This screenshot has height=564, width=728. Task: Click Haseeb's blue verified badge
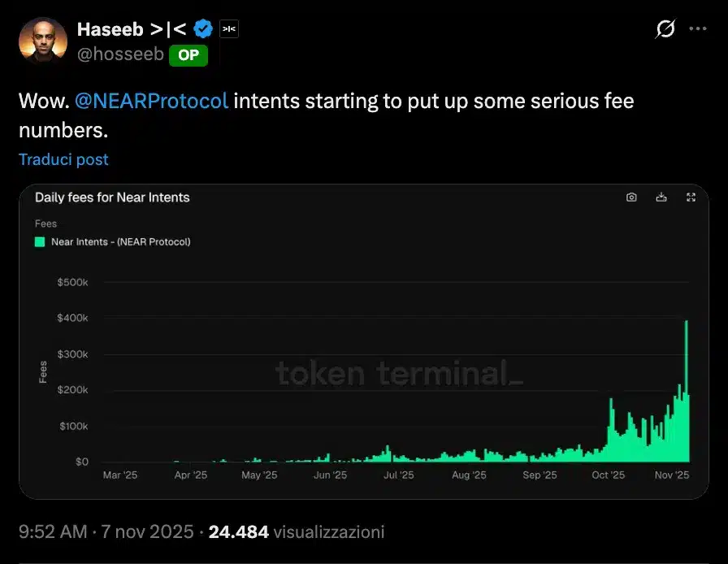(x=201, y=28)
